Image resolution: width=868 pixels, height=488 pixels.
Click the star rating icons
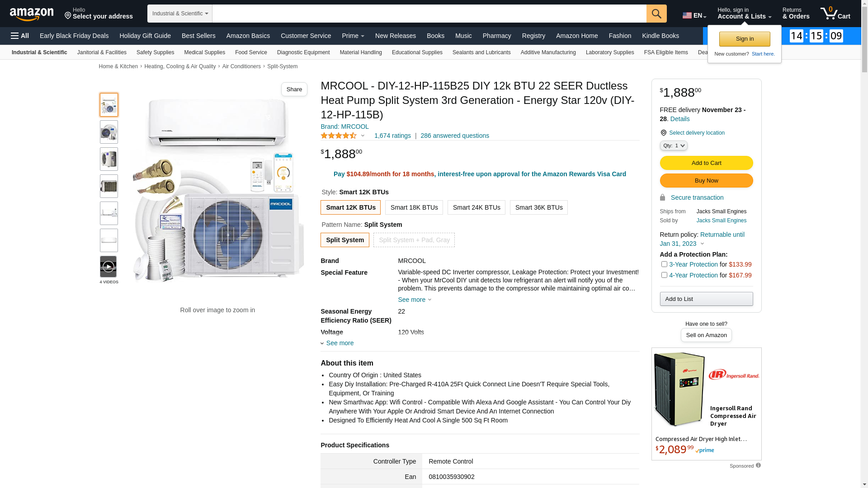pos(339,136)
